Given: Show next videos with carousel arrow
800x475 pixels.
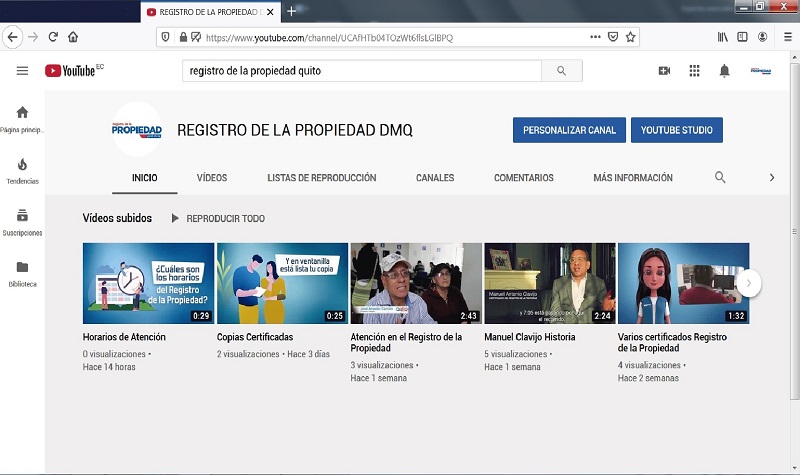Looking at the screenshot, I should pos(748,283).
